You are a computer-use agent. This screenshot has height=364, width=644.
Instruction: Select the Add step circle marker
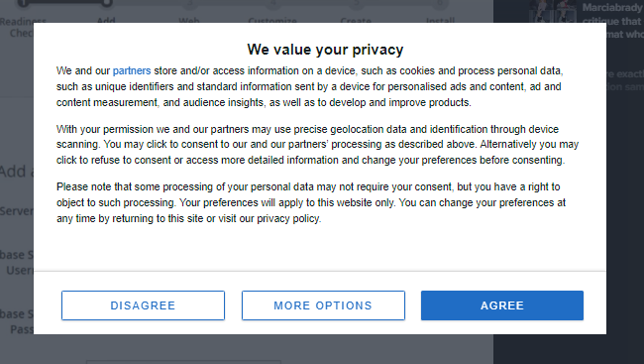[107, 3]
